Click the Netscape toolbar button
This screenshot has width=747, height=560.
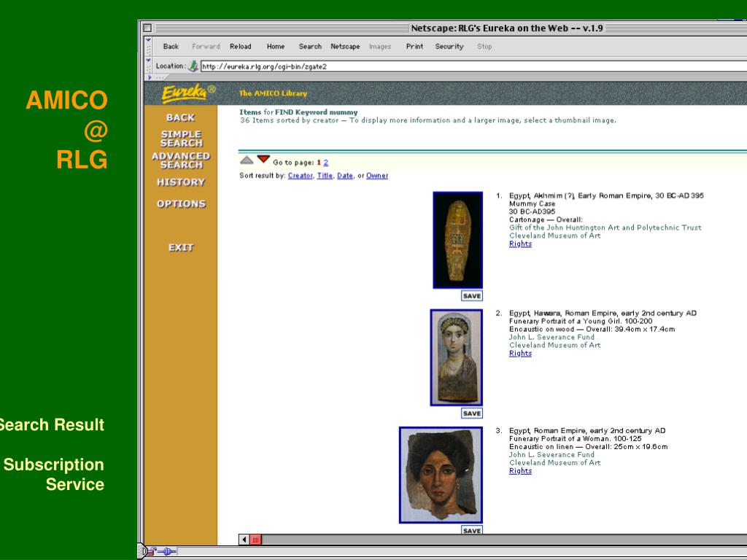click(345, 46)
